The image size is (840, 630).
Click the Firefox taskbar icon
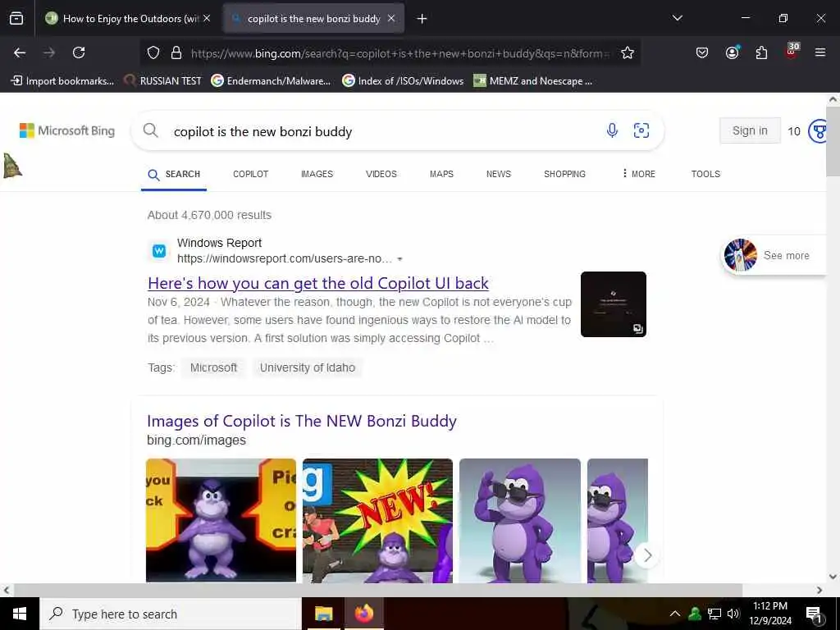363,614
